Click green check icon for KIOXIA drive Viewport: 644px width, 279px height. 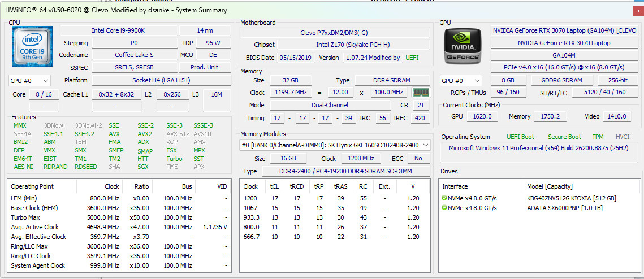click(x=444, y=198)
